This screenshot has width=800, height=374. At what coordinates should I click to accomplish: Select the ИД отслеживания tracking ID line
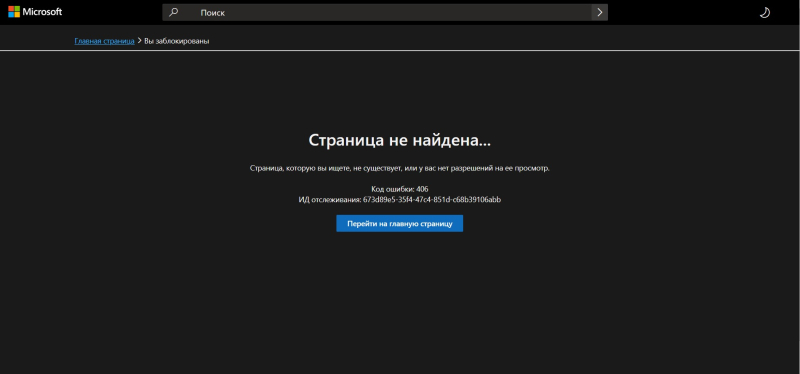click(x=399, y=200)
